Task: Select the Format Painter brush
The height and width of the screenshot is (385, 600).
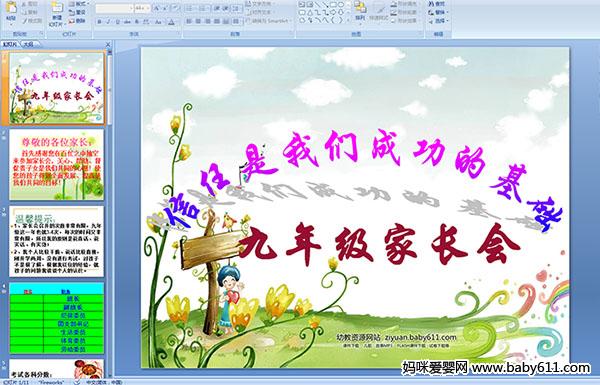Action: pos(24,21)
